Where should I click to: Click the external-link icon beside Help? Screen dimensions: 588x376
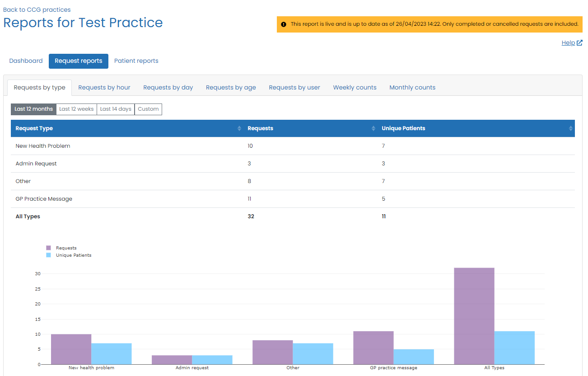[x=580, y=42]
